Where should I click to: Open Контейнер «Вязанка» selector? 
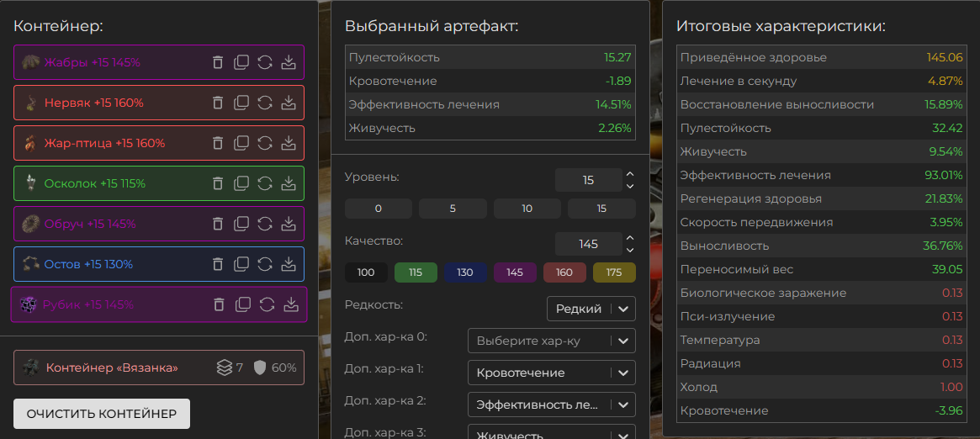tap(159, 368)
